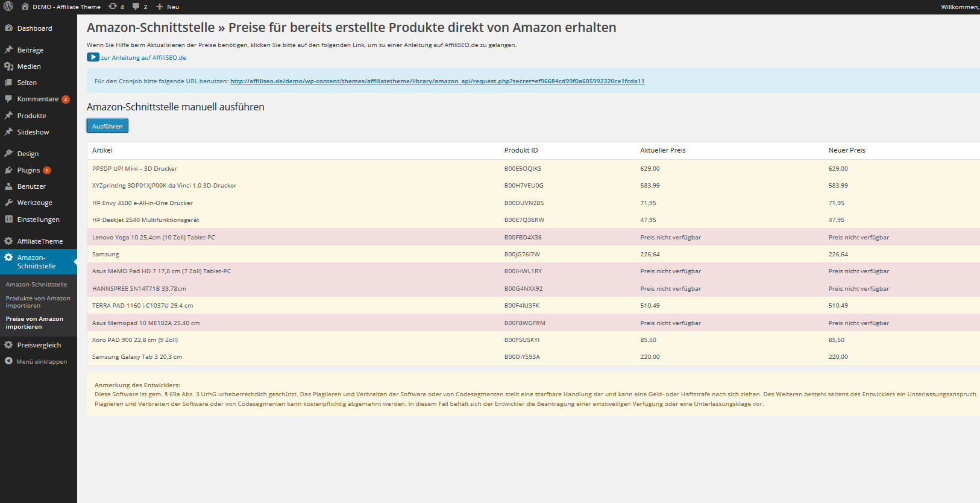
Task: Click the Aktueller Preis column header
Action: point(662,150)
